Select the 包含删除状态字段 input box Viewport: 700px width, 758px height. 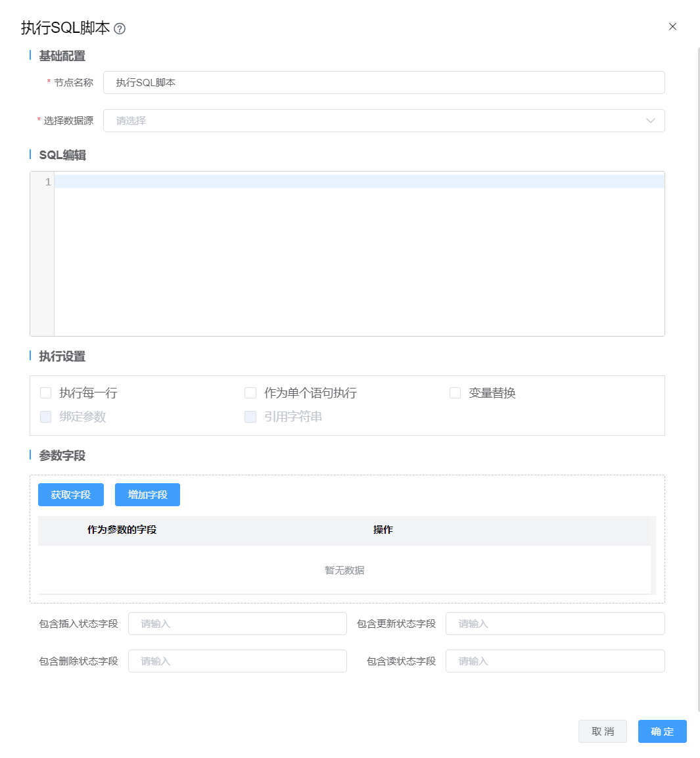point(237,661)
